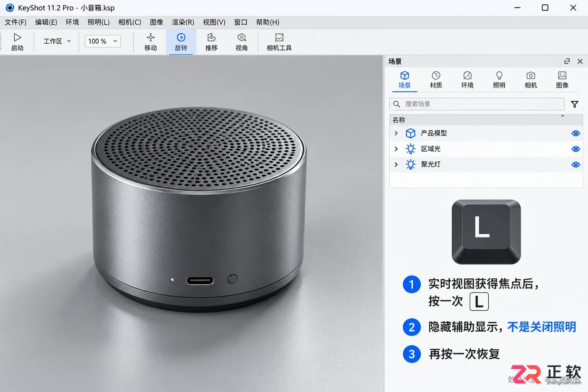Expand the 产品模型 tree node
Image resolution: width=588 pixels, height=392 pixels.
tap(396, 134)
